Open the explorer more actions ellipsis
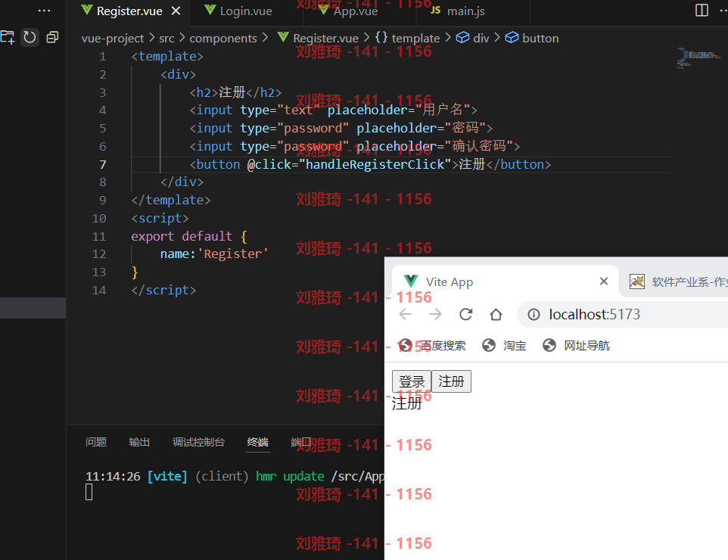 pyautogui.click(x=44, y=10)
